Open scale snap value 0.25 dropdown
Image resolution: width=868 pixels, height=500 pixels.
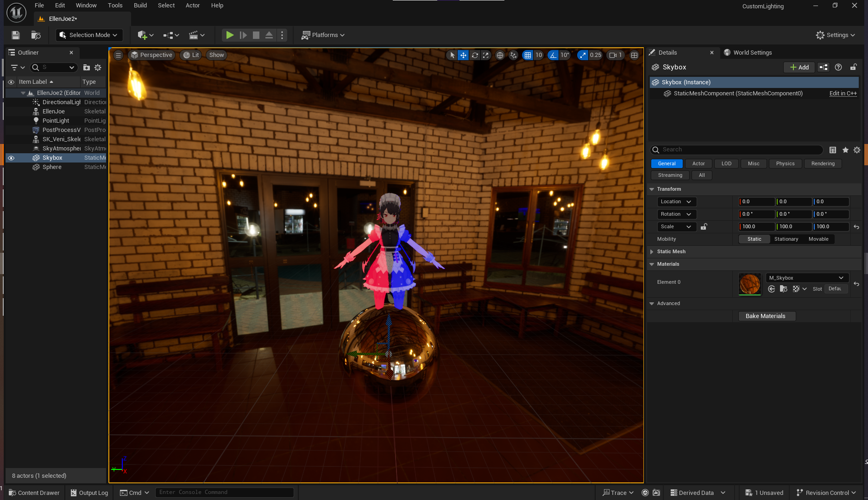tap(596, 55)
